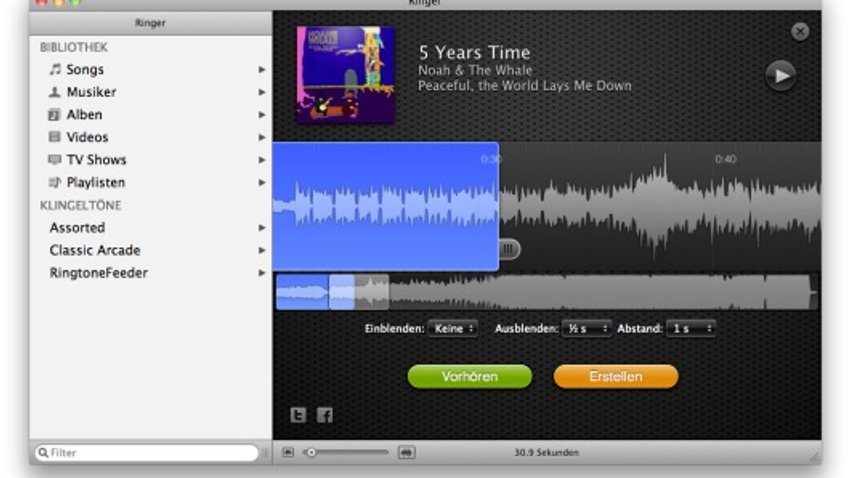Close the song editor panel
This screenshot has width=850, height=478.
800,31
